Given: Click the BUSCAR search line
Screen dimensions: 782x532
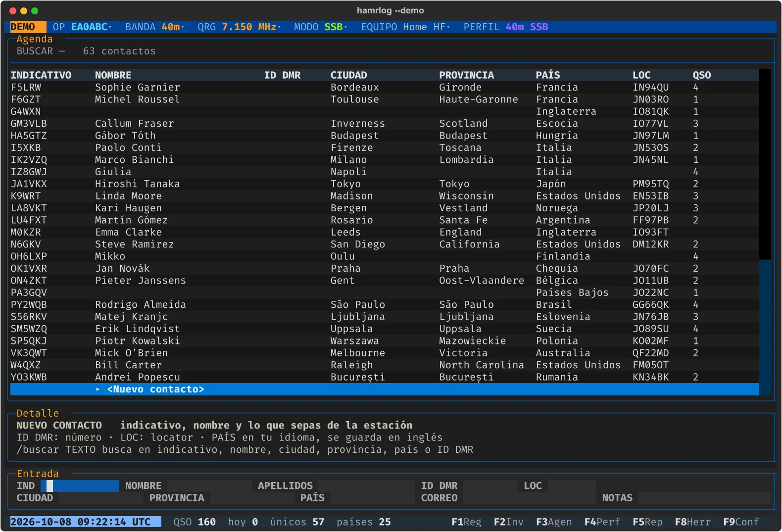Looking at the screenshot, I should pyautogui.click(x=86, y=51).
